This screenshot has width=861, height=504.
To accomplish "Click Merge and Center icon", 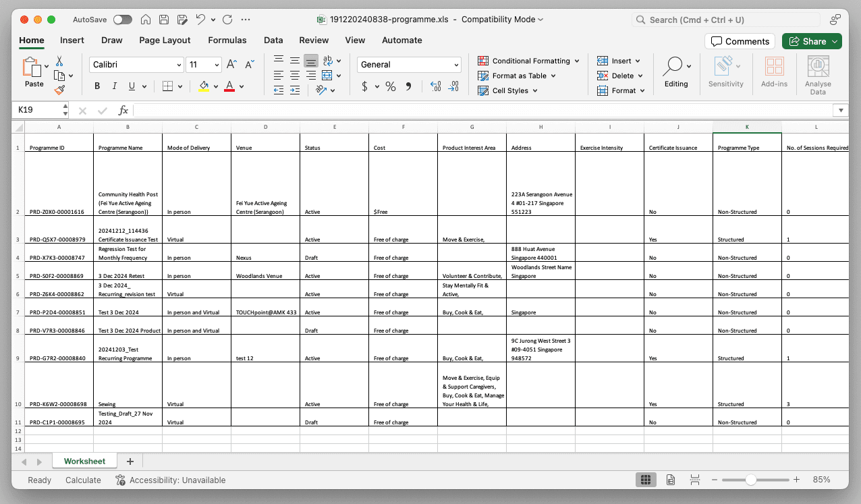I will (327, 76).
